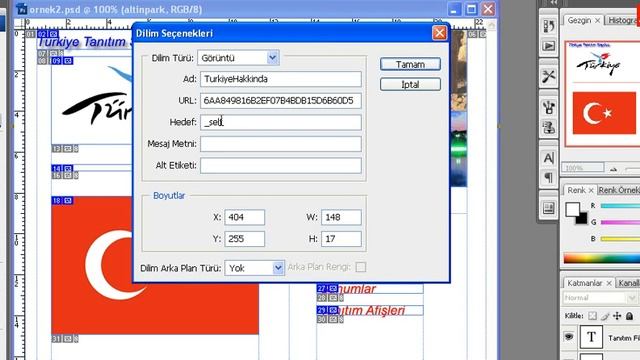The width and height of the screenshot is (640, 360).
Task: Open the Paragraph panel pilcrow icon
Action: pos(549,178)
